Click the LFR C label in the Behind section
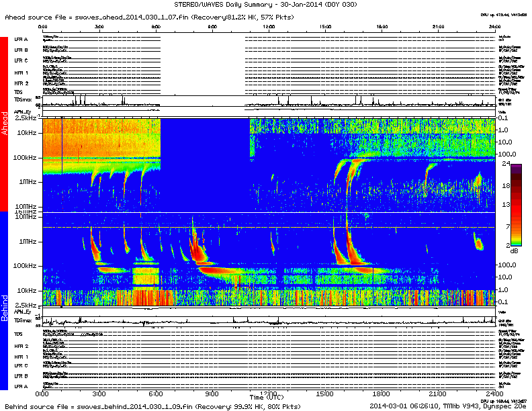The width and height of the screenshot is (532, 411). [21, 365]
